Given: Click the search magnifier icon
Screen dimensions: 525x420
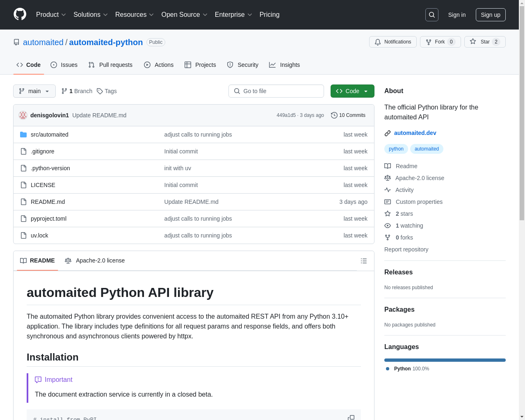Looking at the screenshot, I should pos(432,15).
